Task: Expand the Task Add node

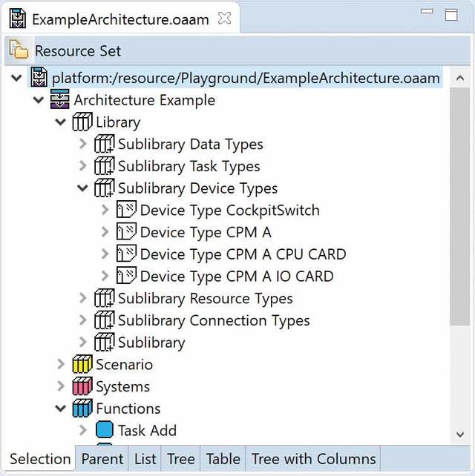Action: pyautogui.click(x=83, y=430)
